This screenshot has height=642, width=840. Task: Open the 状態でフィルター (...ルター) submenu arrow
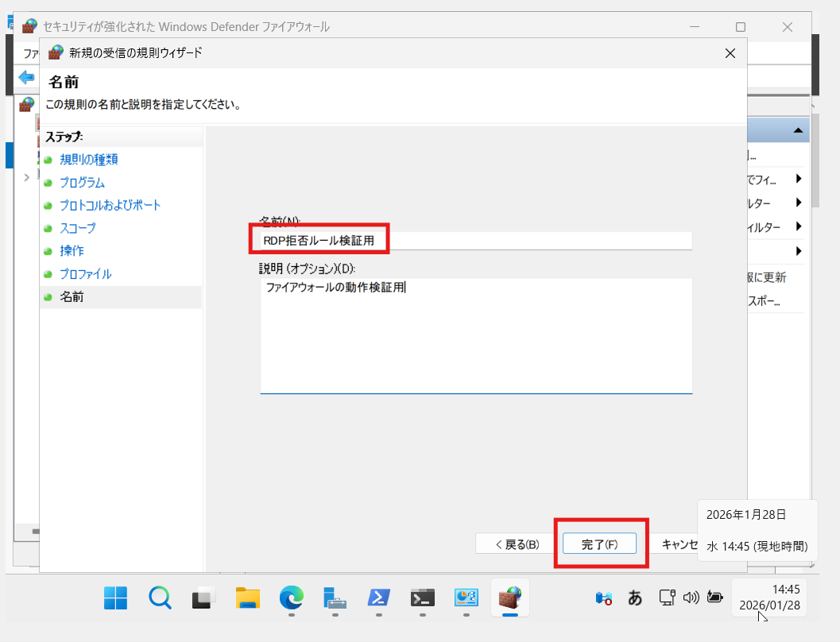(x=798, y=203)
